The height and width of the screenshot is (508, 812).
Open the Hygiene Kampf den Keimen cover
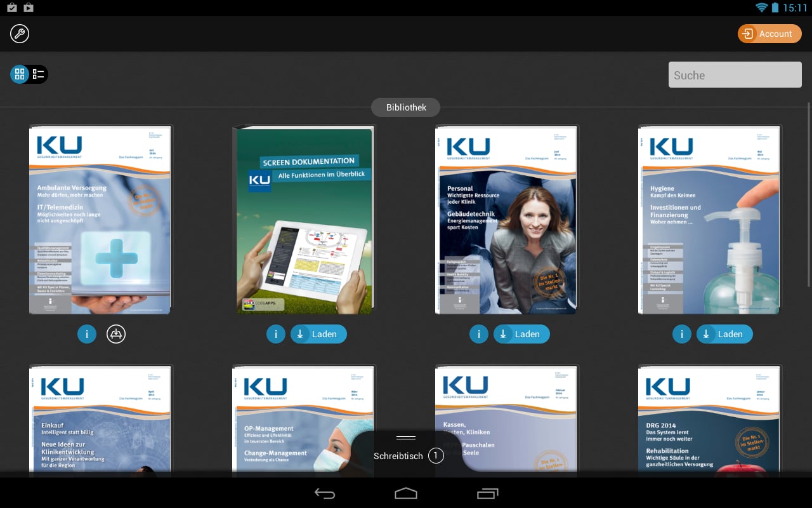(x=709, y=220)
